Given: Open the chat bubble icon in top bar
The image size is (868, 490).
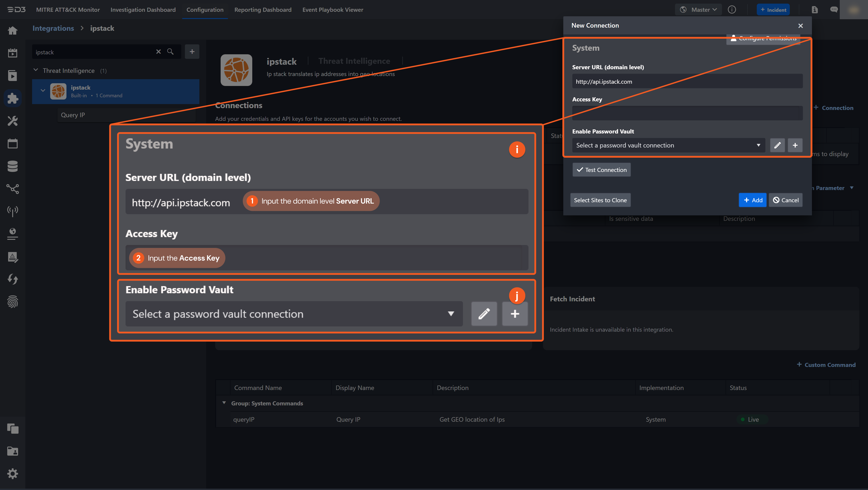Looking at the screenshot, I should [x=834, y=10].
